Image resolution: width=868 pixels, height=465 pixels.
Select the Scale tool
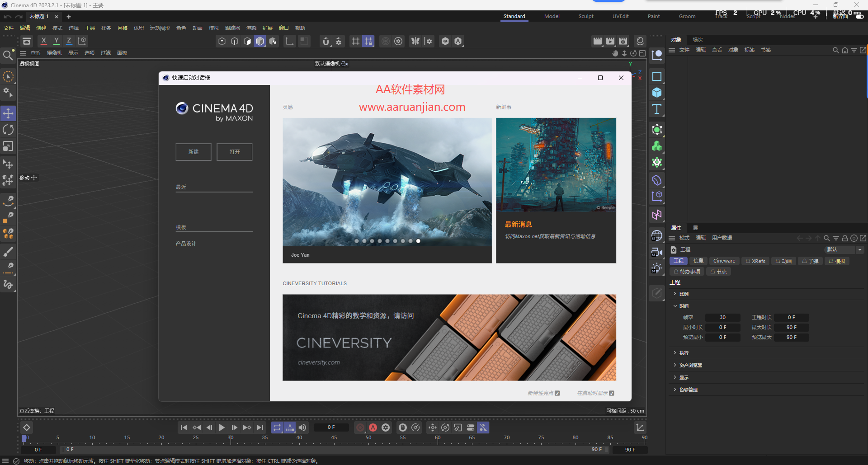[8, 146]
